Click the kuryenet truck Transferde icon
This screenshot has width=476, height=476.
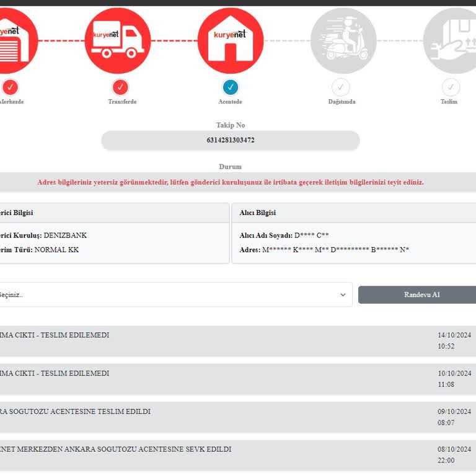click(x=118, y=41)
